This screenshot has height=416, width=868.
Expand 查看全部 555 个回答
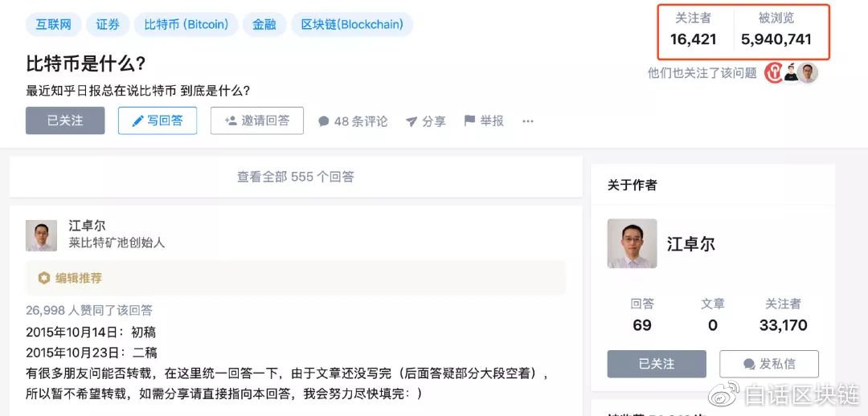(x=296, y=177)
